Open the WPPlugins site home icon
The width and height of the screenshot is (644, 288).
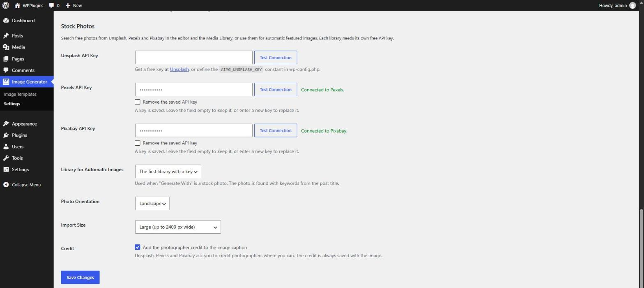click(17, 5)
